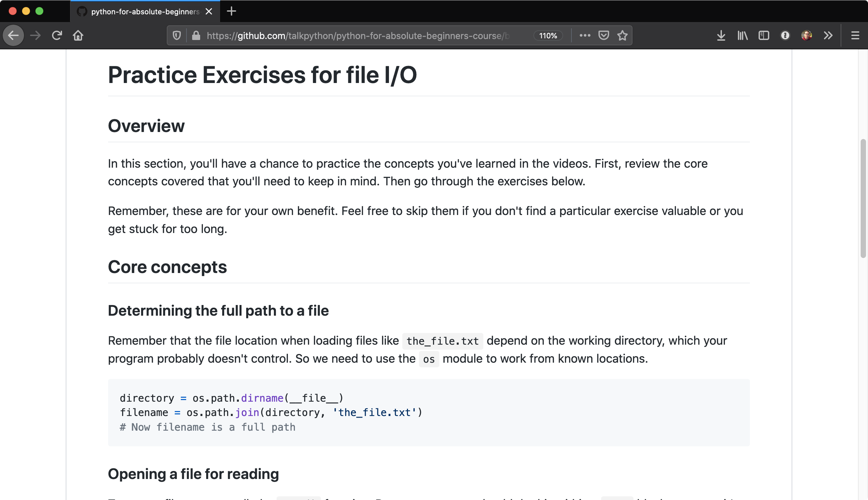This screenshot has width=868, height=500.
Task: Open the browser home page
Action: 78,35
